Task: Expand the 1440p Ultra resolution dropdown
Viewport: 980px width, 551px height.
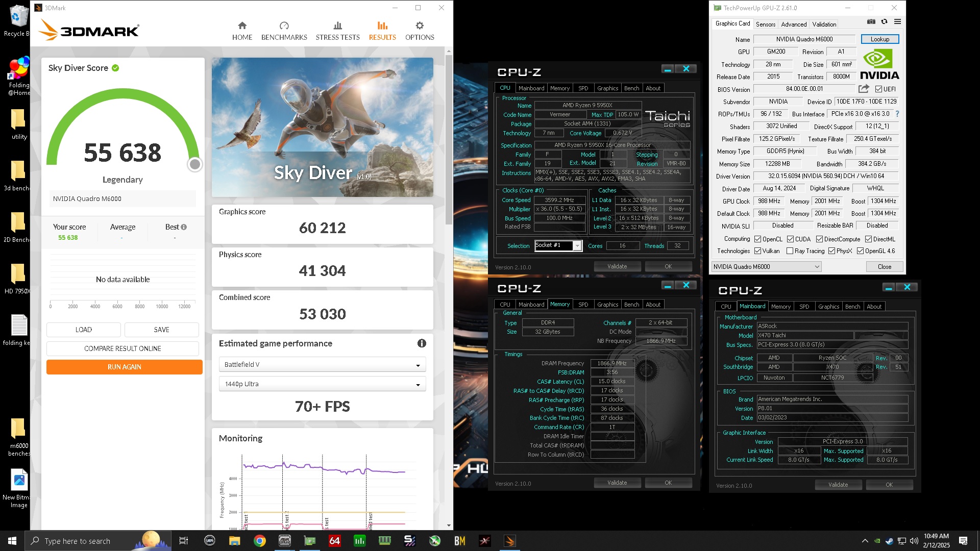Action: 323,384
